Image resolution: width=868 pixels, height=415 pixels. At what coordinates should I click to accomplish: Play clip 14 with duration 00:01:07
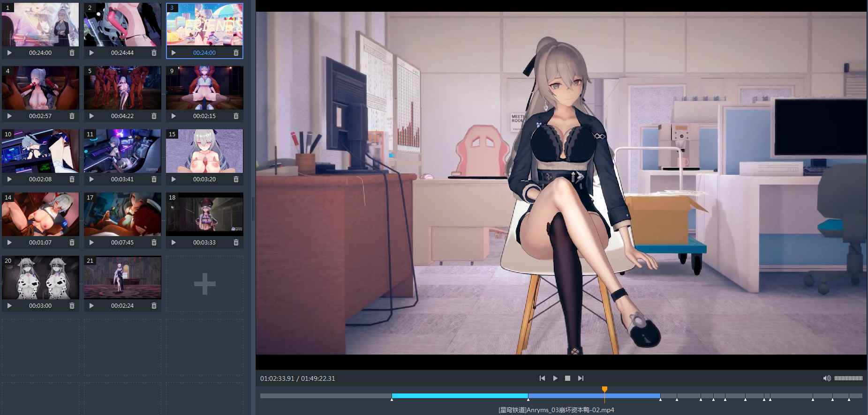(9, 243)
